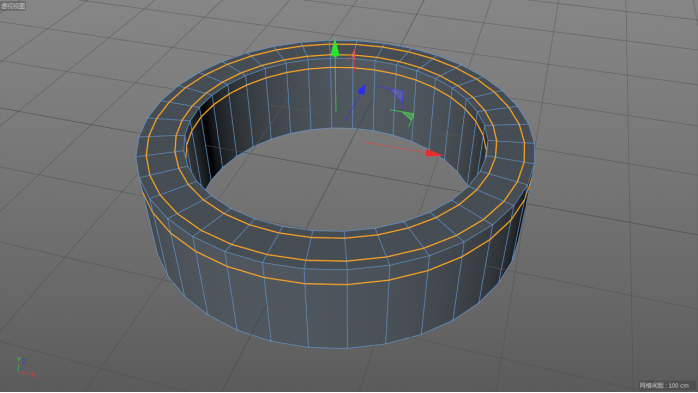Image resolution: width=698 pixels, height=393 pixels.
Task: Click the blue Z-axis arrow tip
Action: pos(361,90)
